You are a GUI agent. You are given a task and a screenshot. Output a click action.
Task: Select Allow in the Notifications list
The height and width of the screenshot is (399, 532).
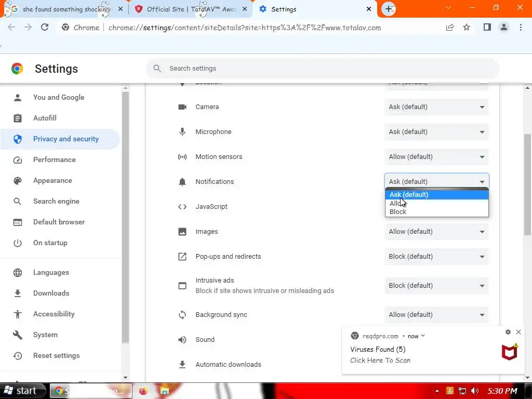[436, 203]
